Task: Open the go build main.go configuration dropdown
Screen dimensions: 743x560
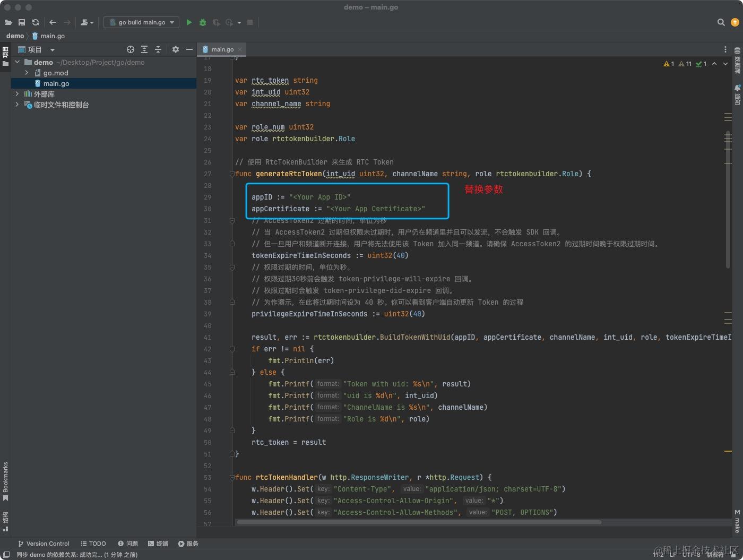Action: [142, 22]
